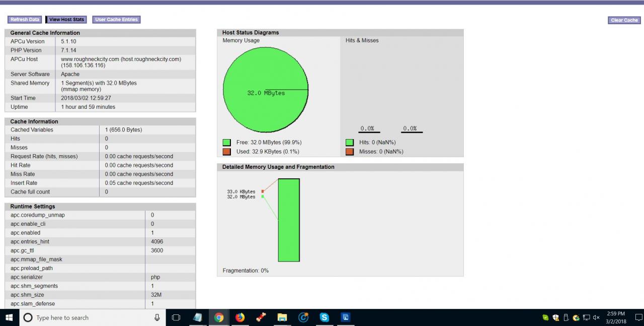
Task: Click the 'Request Rate (hits, misses)' label
Action: point(44,156)
